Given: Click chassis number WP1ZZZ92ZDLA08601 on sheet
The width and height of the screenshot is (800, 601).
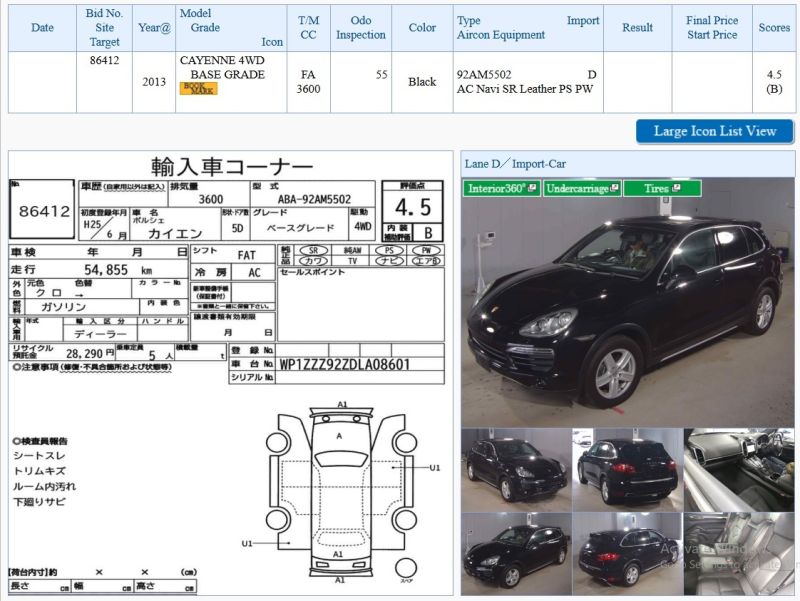Looking at the screenshot, I should pos(344,364).
